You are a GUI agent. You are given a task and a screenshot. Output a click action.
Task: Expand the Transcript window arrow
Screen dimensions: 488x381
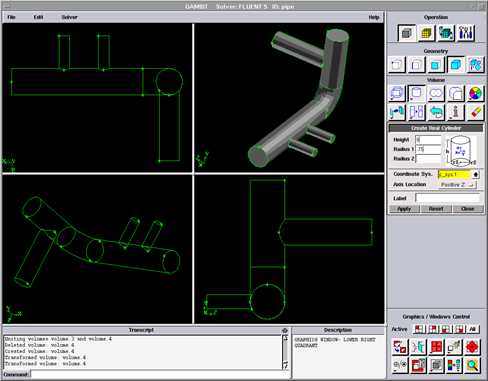click(285, 330)
